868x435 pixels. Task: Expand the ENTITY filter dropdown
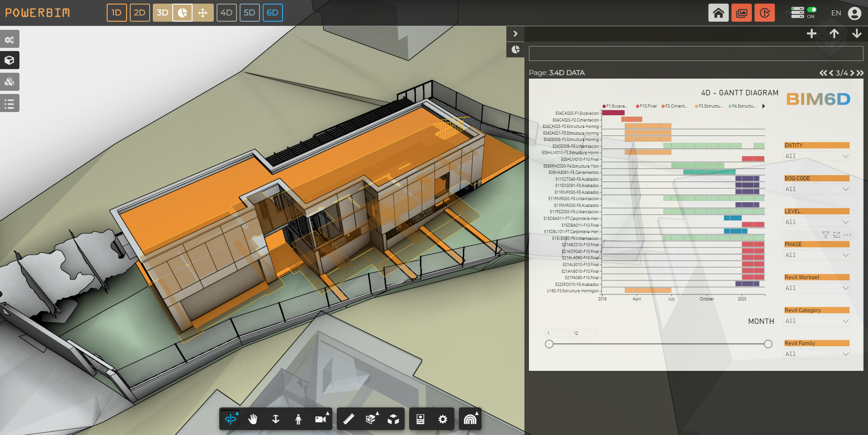point(816,156)
